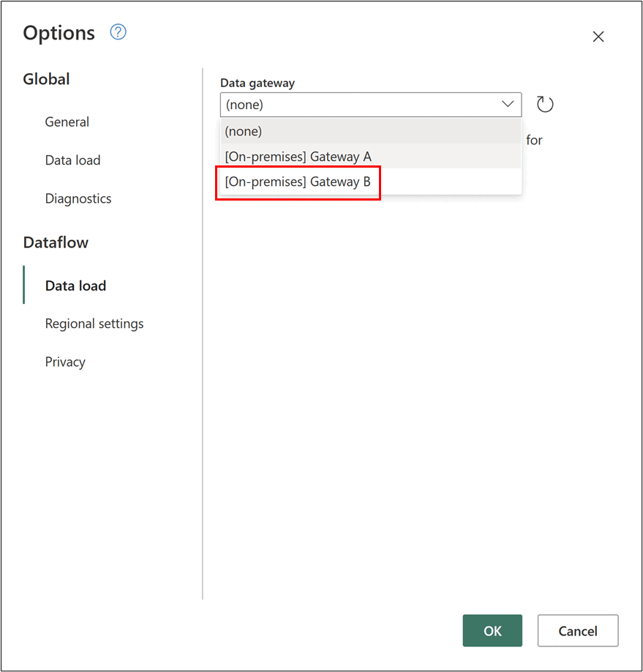Open Regional settings page
The width and height of the screenshot is (643, 672).
pos(94,324)
